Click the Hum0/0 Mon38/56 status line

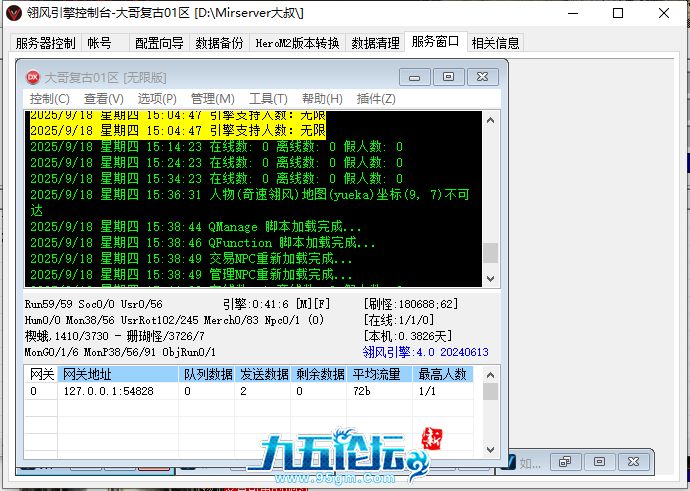[174, 320]
